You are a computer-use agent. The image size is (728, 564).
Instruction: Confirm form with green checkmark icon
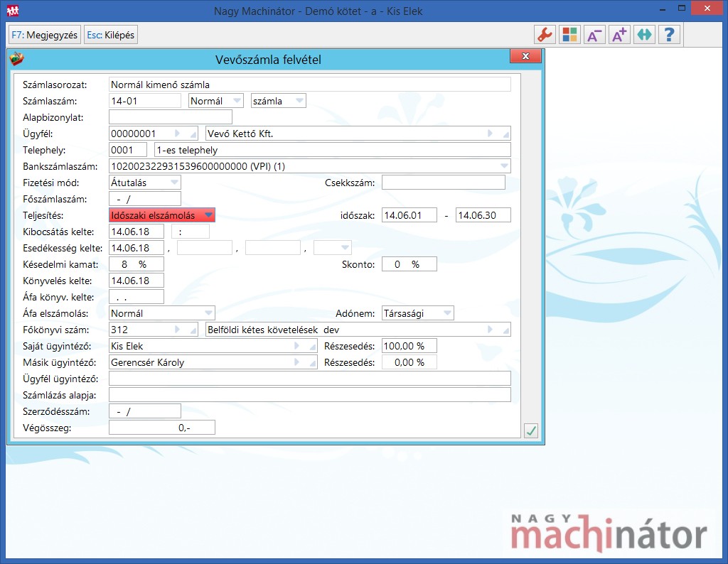click(530, 430)
